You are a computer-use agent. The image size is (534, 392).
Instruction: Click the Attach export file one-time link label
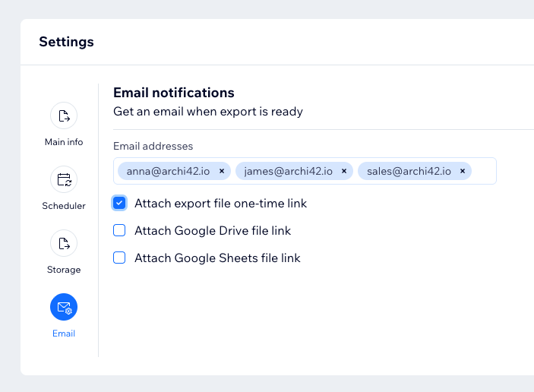(x=221, y=204)
